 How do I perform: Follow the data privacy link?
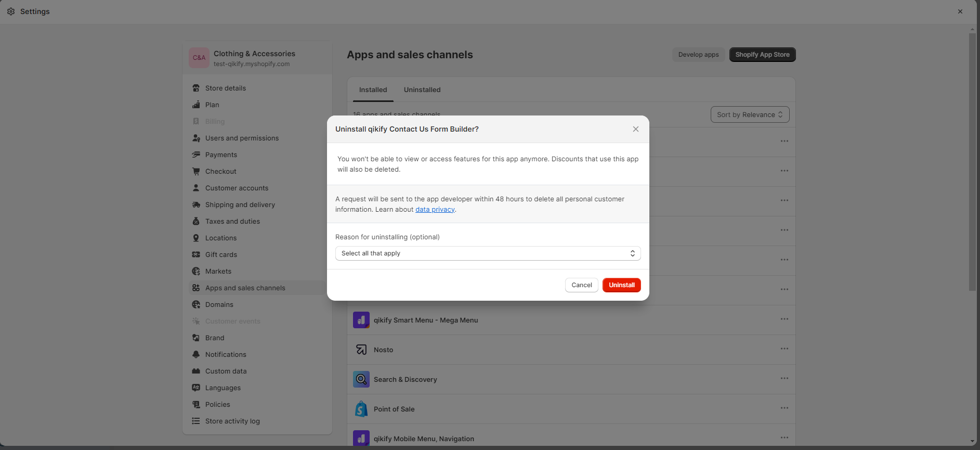click(435, 209)
